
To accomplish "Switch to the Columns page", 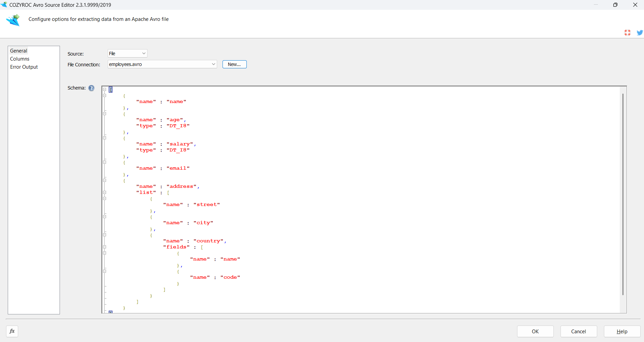I will (20, 59).
